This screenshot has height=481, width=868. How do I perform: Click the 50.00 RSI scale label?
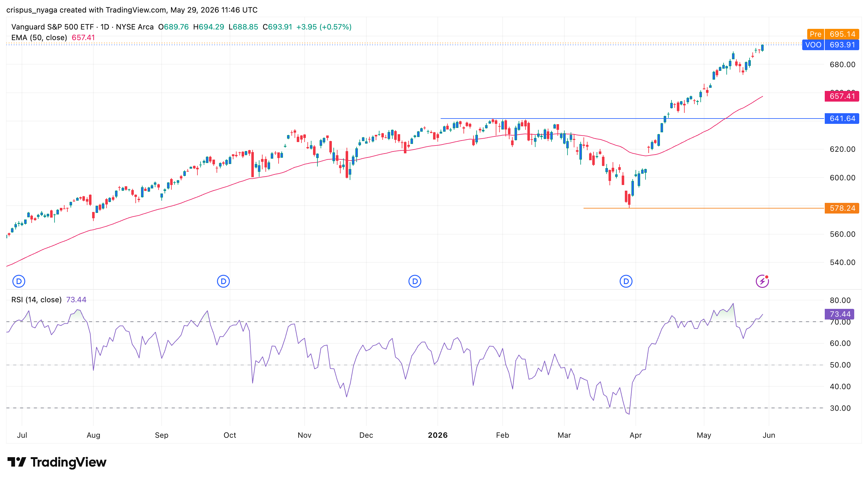840,365
